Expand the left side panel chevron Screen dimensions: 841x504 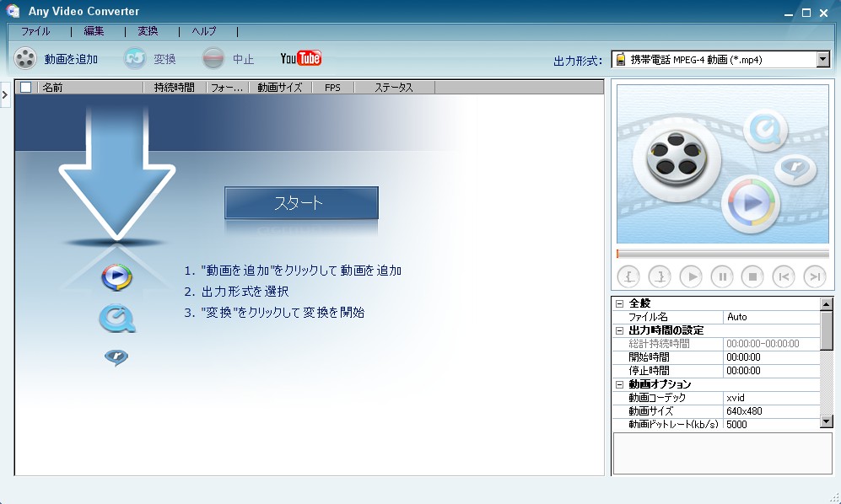[x=5, y=95]
